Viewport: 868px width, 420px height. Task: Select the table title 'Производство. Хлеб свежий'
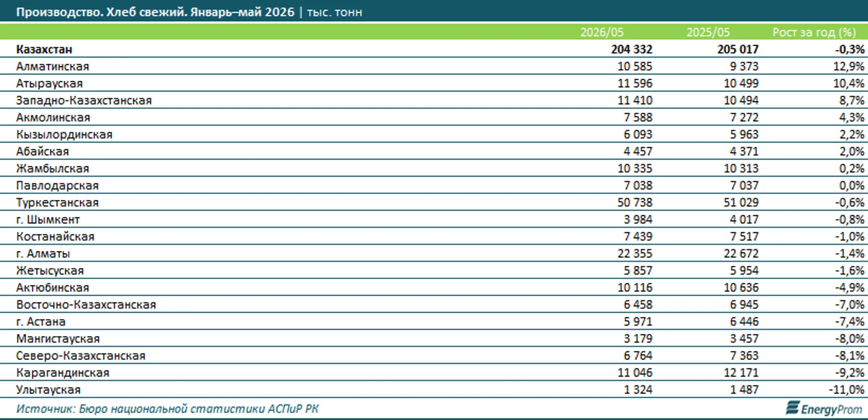[x=101, y=12]
